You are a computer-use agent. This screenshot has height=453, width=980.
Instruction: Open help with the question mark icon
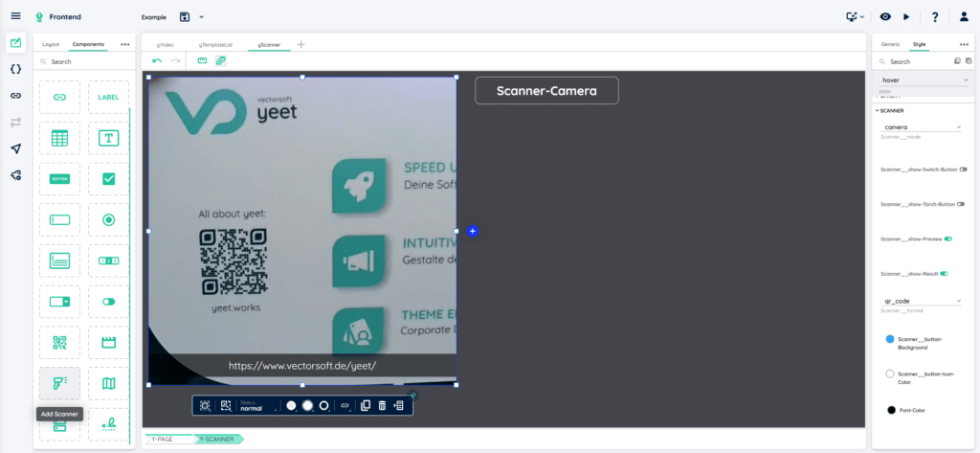935,17
